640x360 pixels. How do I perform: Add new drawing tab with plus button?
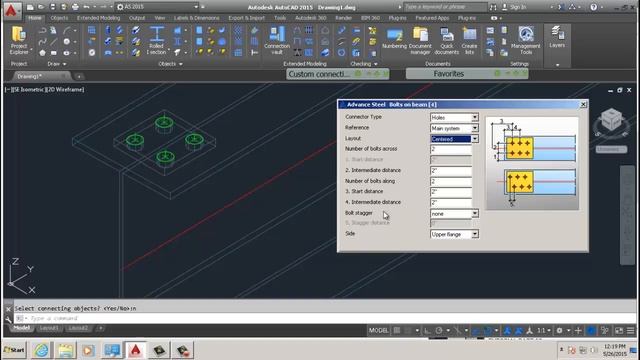click(79, 76)
